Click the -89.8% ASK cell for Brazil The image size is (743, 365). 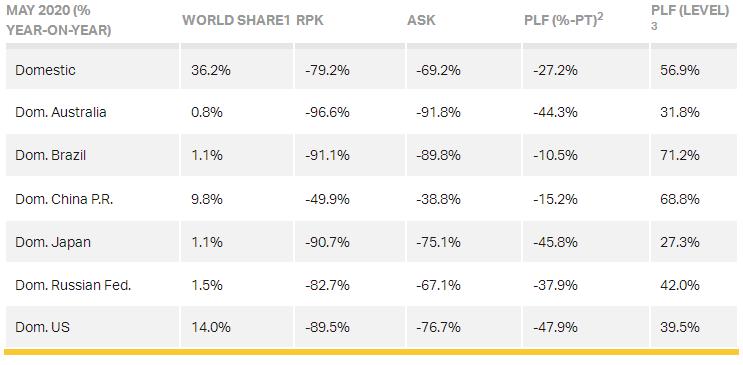(438, 155)
